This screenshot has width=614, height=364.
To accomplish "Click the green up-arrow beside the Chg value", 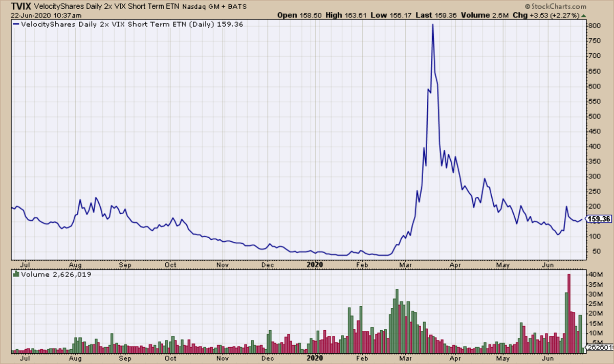I will click(584, 15).
